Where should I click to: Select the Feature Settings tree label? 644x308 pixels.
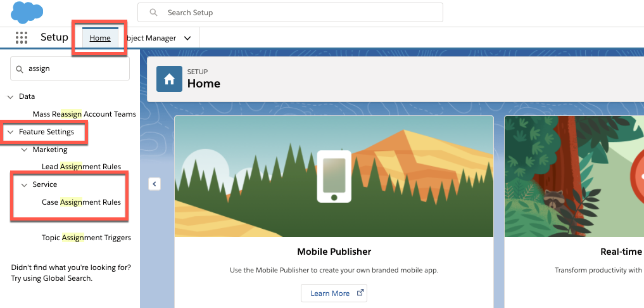[x=46, y=132]
